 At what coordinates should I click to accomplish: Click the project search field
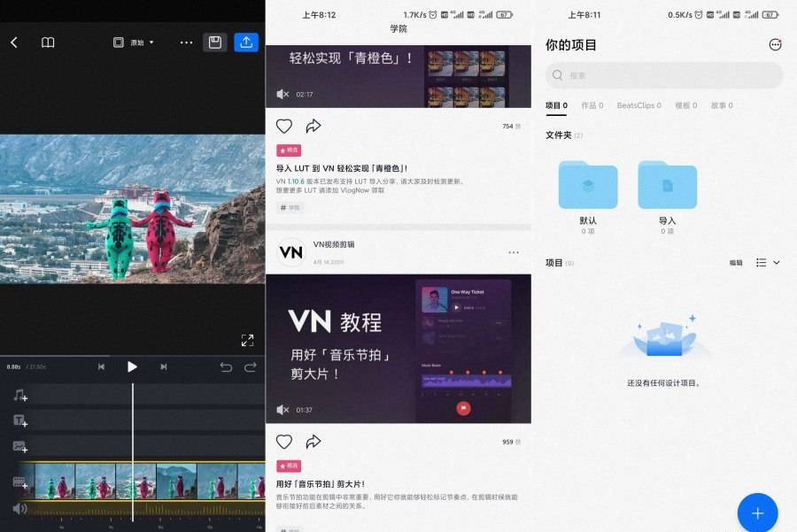pos(664,75)
